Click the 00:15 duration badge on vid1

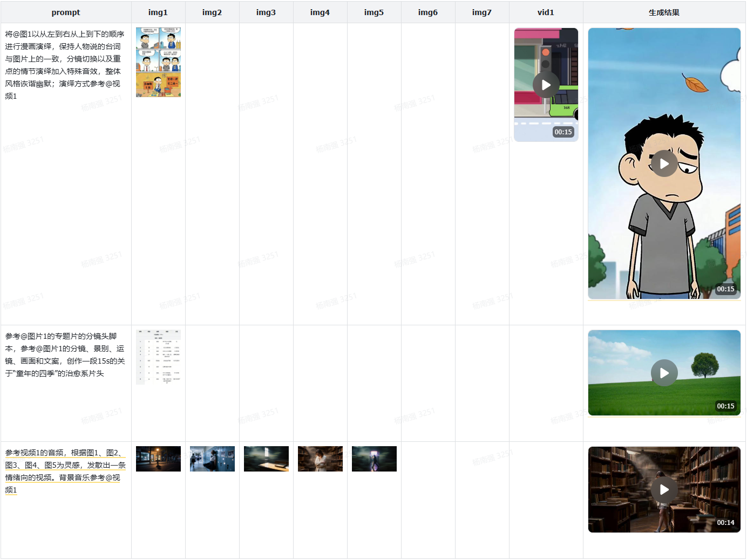(563, 132)
